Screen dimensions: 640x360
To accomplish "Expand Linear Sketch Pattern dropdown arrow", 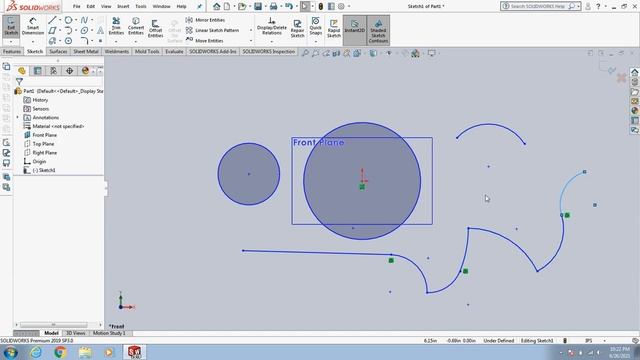I will point(251,30).
